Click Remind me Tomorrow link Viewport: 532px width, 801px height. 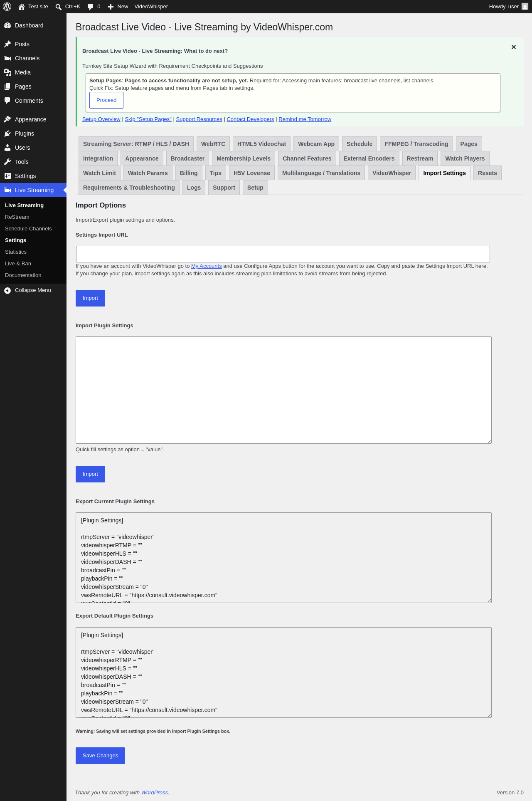pyautogui.click(x=305, y=119)
